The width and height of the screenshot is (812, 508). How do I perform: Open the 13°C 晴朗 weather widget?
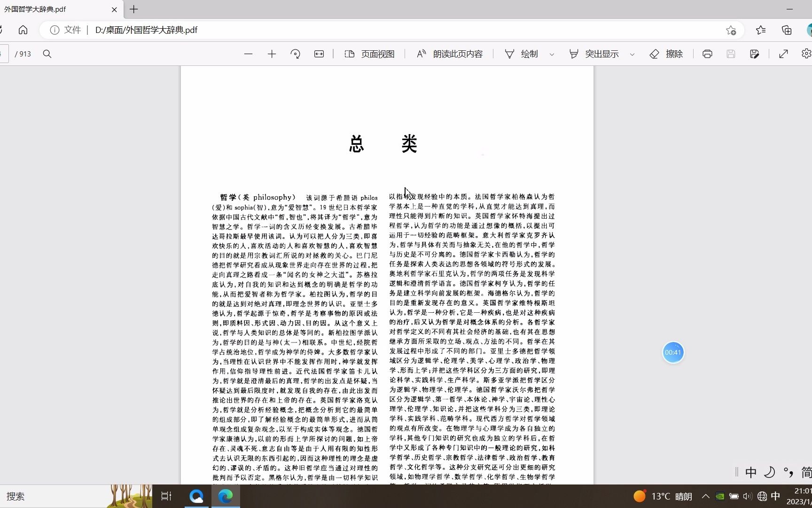tap(663, 496)
